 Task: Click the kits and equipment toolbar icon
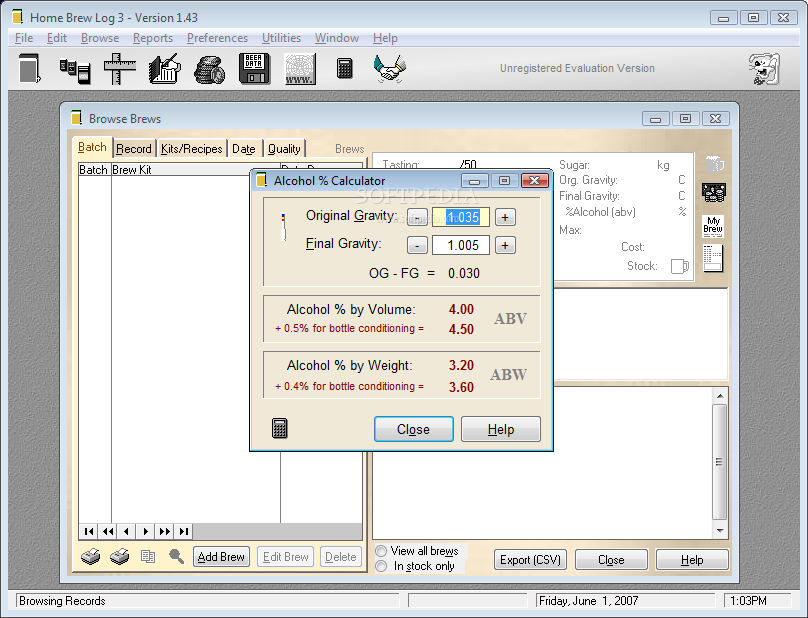pos(75,71)
